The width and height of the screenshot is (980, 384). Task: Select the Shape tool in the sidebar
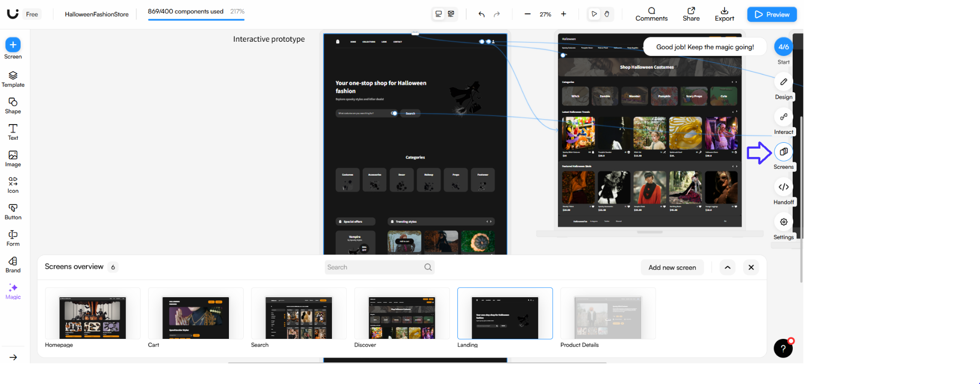pos(13,105)
